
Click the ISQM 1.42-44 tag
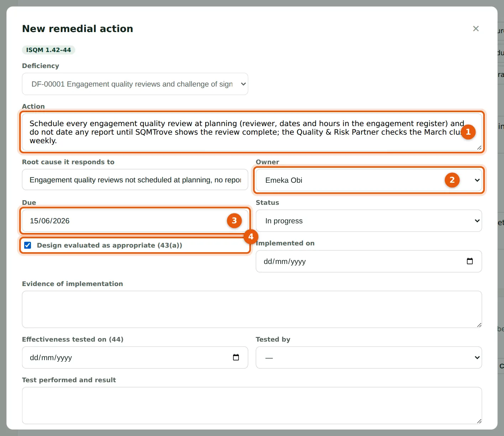48,50
